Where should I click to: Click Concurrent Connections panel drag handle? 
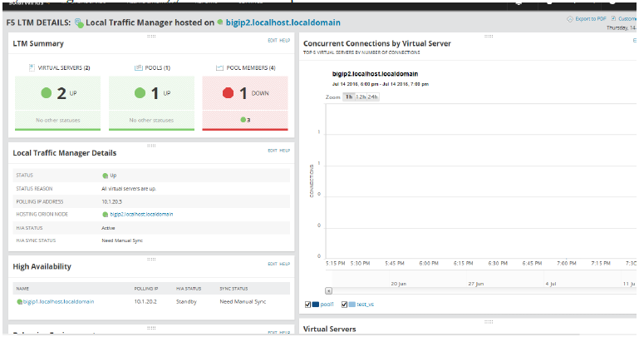[489, 37]
